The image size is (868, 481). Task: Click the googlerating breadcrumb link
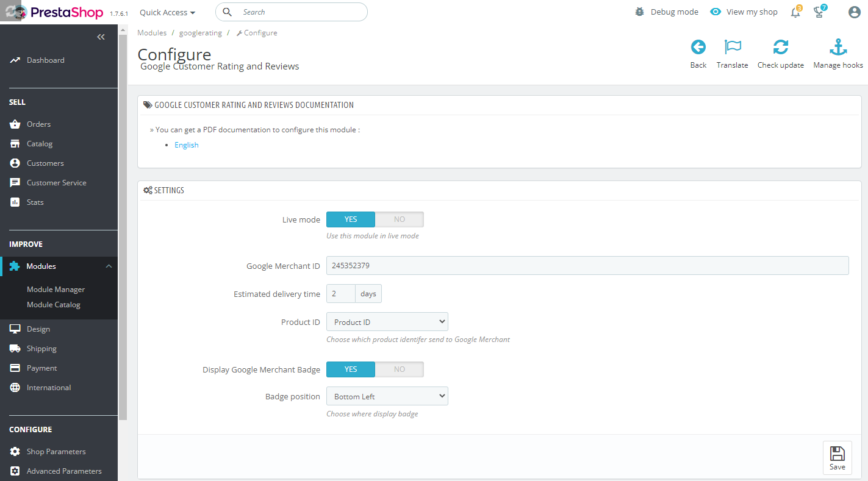point(201,33)
